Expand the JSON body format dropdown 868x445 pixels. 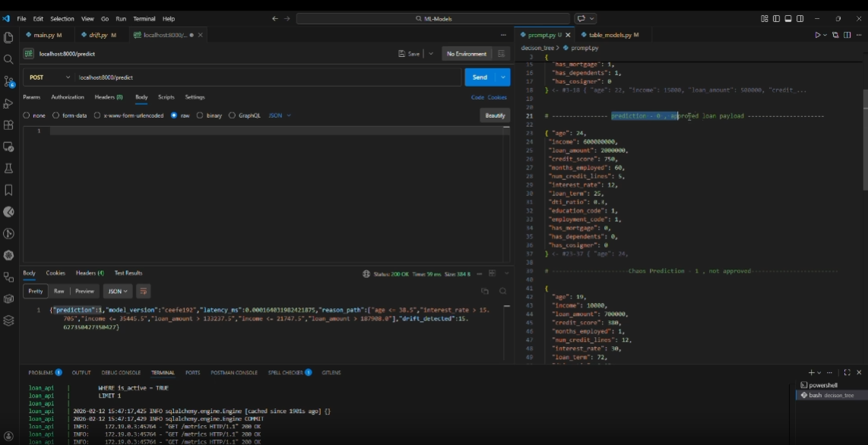click(280, 115)
